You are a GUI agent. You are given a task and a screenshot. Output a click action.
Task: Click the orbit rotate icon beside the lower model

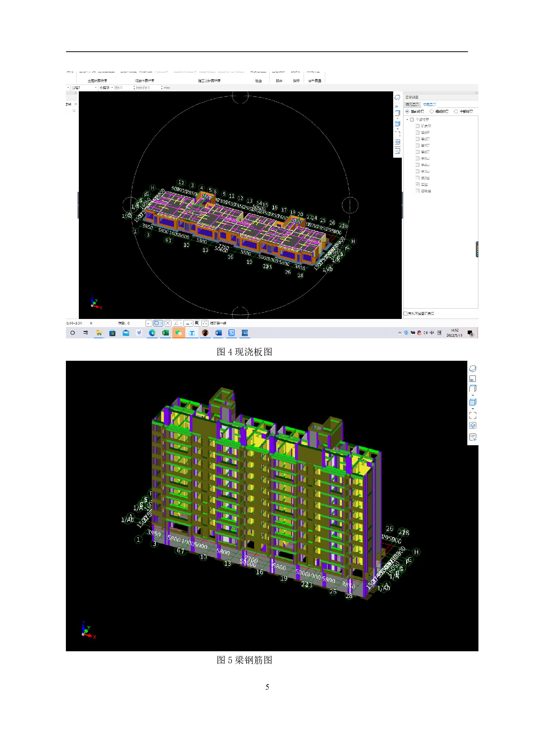472,369
